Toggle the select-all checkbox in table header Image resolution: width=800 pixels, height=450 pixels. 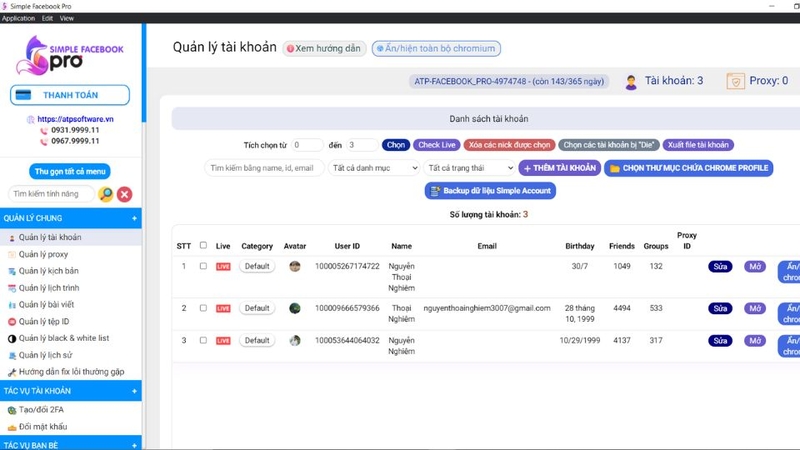(203, 245)
